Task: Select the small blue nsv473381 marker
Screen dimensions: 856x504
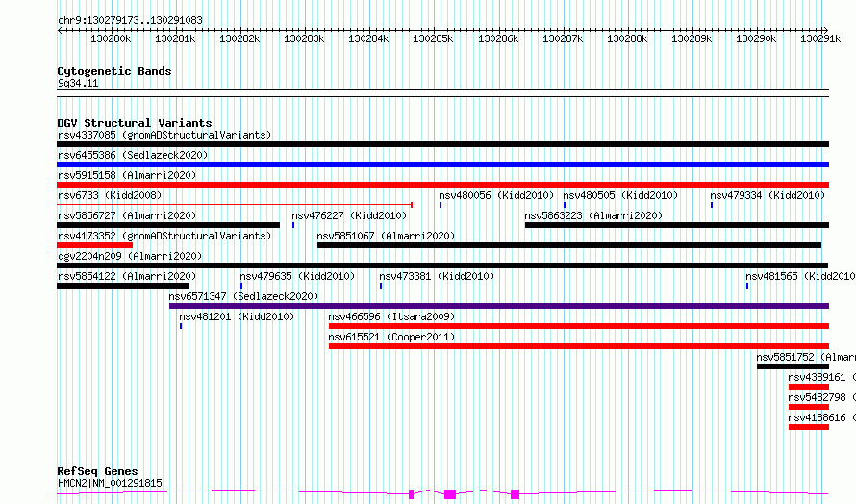Action: (381, 286)
